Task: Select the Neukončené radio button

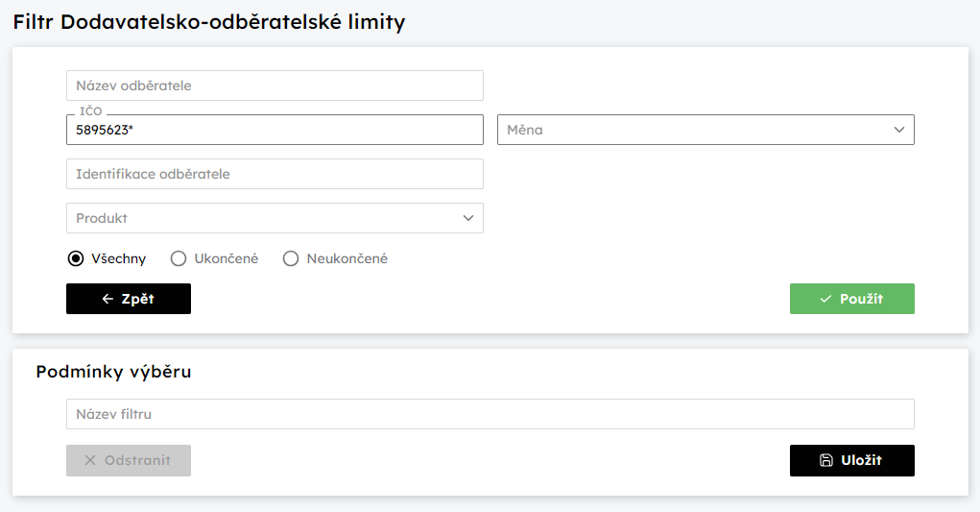Action: coord(291,258)
